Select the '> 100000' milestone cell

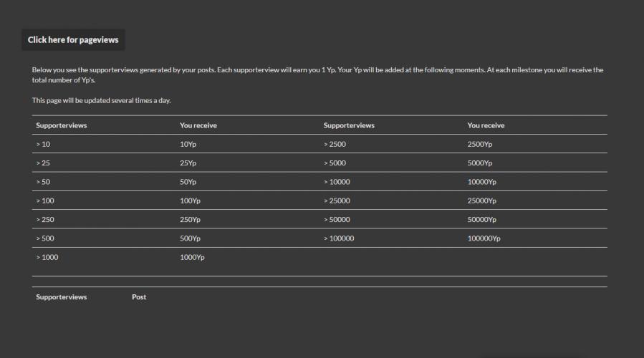(339, 238)
